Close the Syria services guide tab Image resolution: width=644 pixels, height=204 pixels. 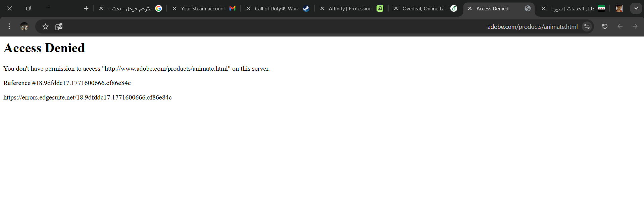pos(544,8)
